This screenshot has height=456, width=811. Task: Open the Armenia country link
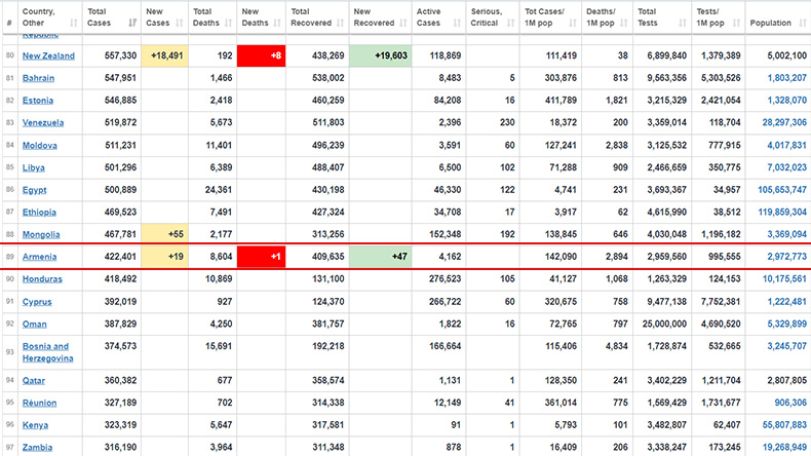[x=39, y=257]
